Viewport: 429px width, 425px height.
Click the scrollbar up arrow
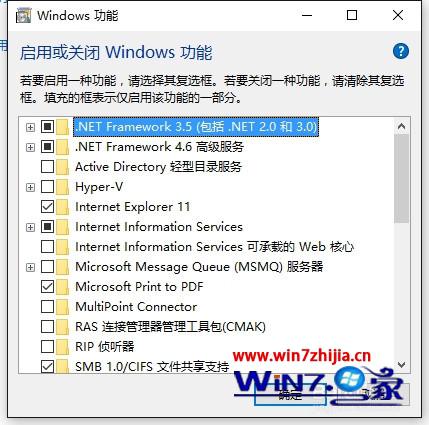[x=402, y=126]
